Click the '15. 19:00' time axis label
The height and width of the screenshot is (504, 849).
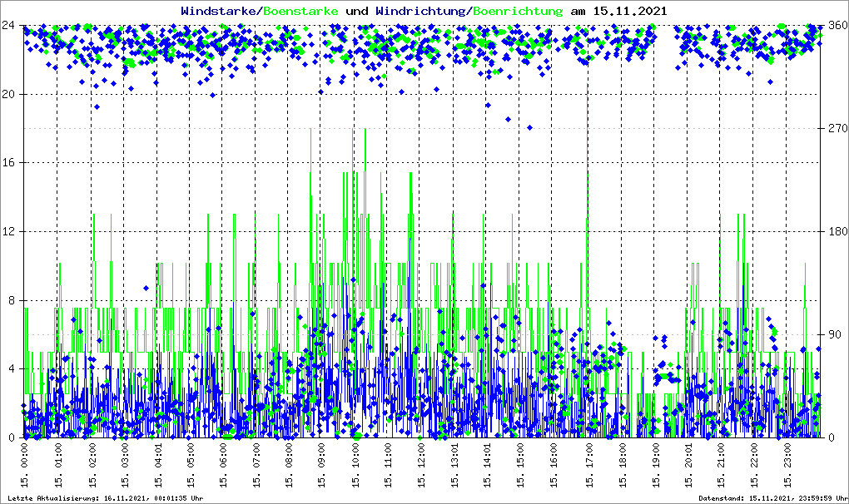(x=656, y=465)
